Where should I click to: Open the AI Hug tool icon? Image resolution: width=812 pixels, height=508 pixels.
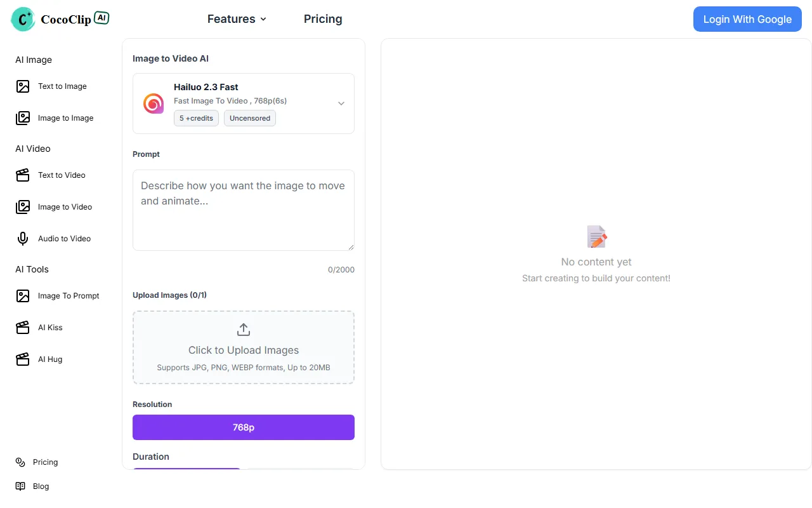[23, 359]
